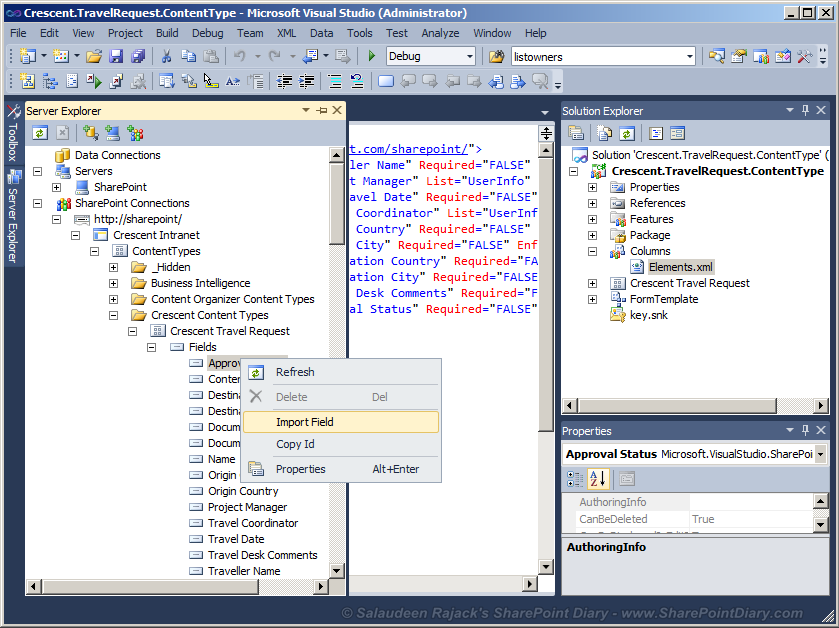
Task: Cut selection using the scissors toolbar icon
Action: coord(167,57)
